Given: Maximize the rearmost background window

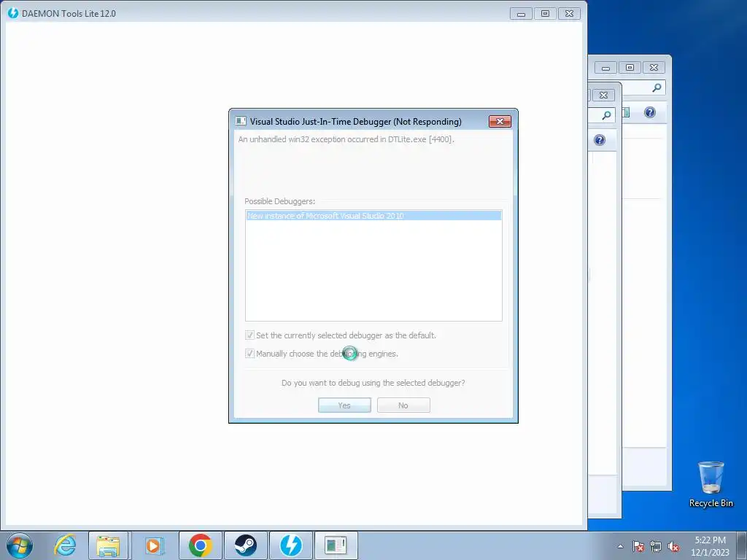Looking at the screenshot, I should [630, 68].
